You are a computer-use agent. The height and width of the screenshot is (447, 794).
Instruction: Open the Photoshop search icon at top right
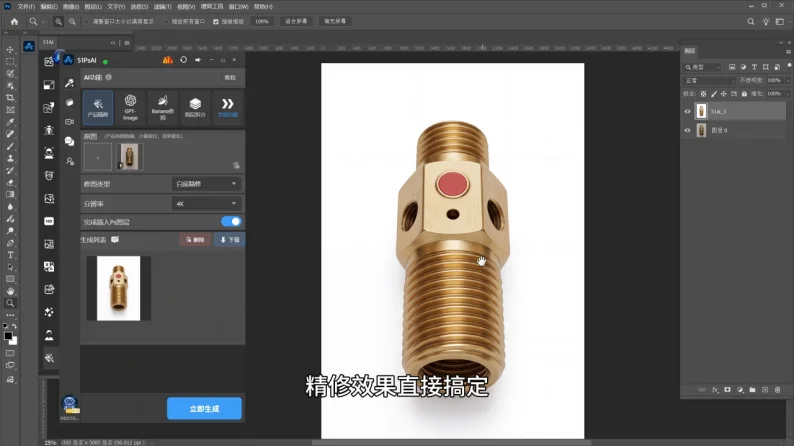751,22
